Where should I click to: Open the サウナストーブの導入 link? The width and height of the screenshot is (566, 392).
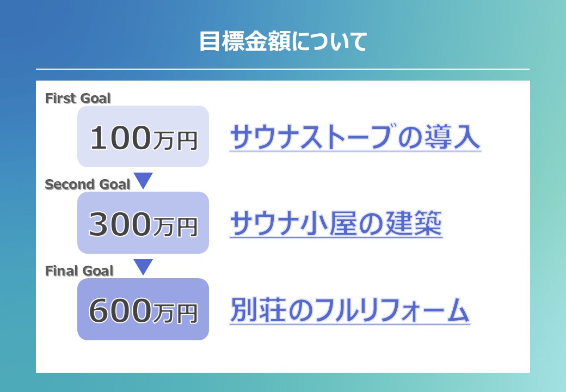coord(355,137)
